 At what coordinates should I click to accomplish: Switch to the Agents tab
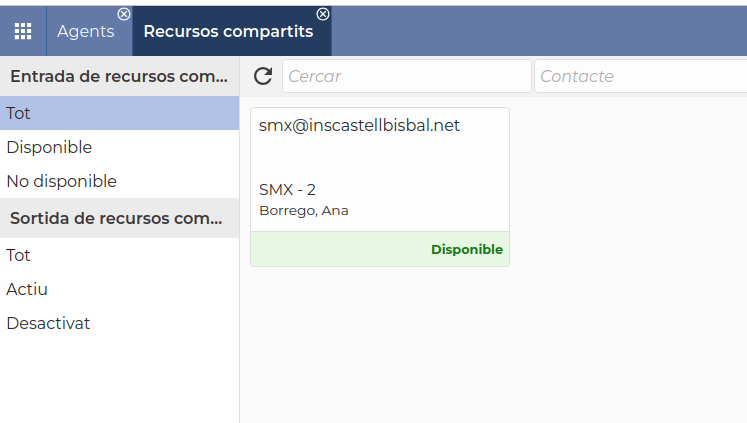click(85, 31)
